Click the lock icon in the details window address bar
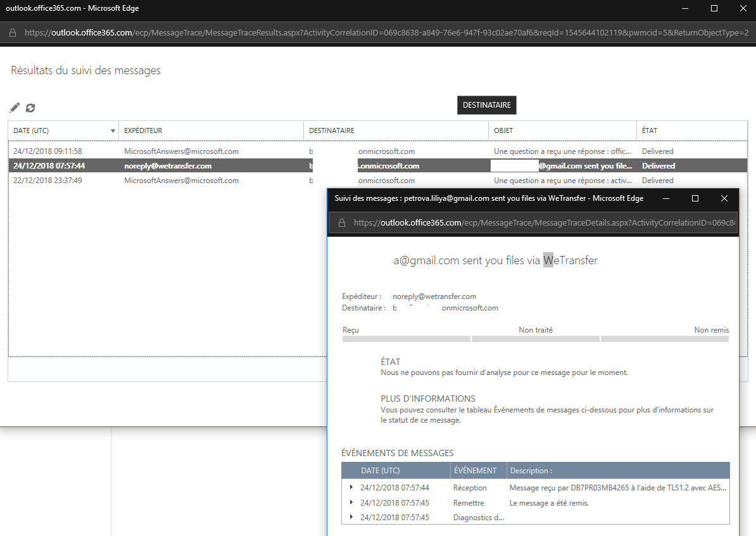 coord(342,223)
